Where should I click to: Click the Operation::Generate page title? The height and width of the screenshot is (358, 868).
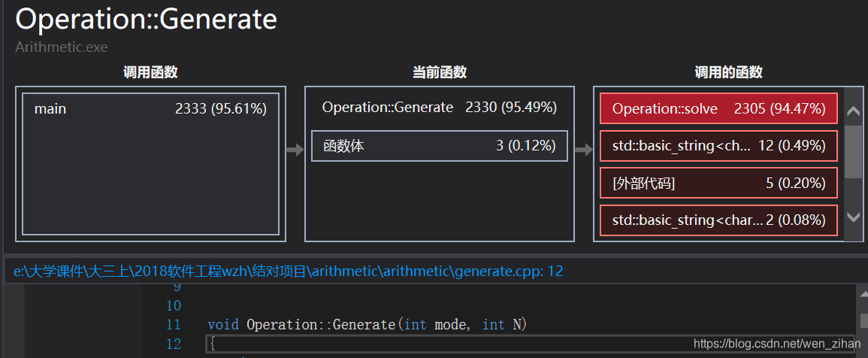tap(146, 20)
